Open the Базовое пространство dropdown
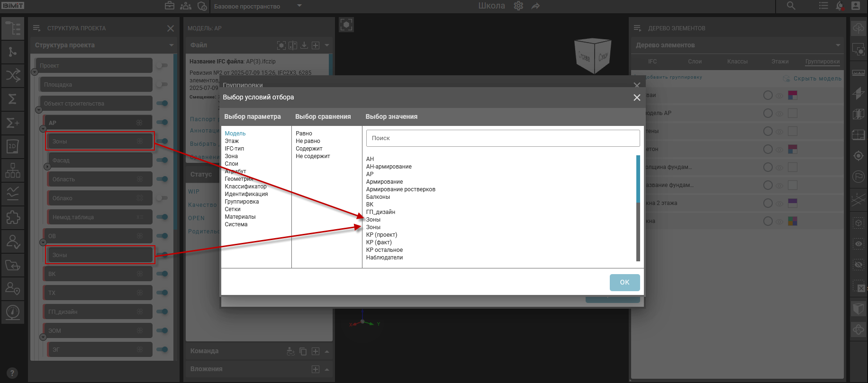 point(299,6)
